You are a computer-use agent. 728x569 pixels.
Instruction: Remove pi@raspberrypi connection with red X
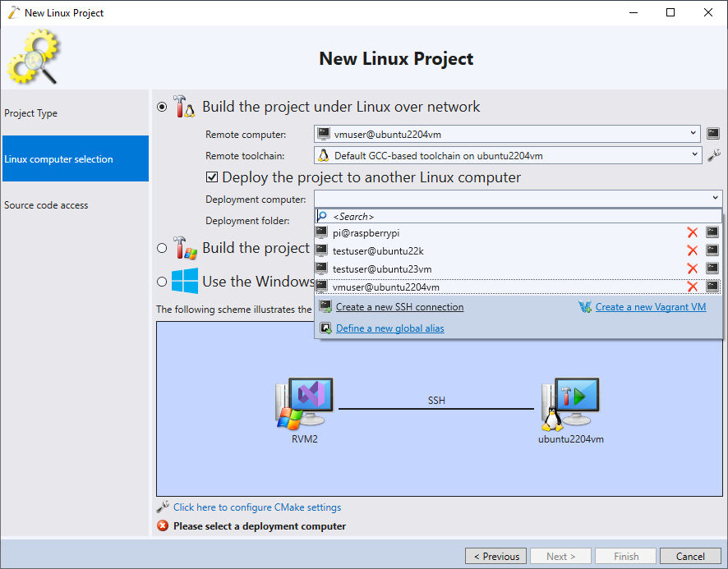692,232
